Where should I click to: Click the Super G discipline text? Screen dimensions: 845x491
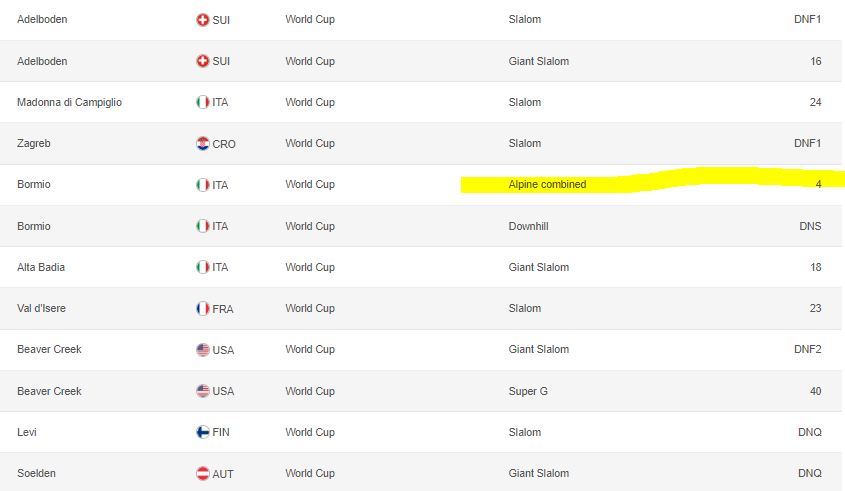pyautogui.click(x=528, y=391)
